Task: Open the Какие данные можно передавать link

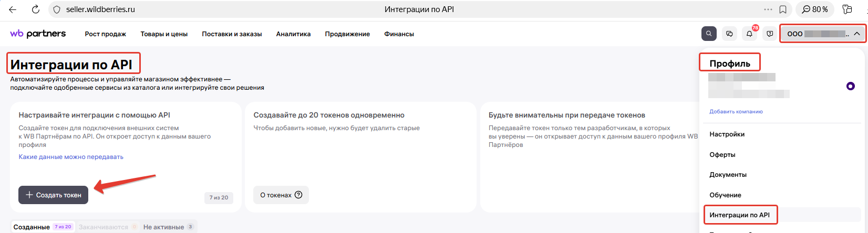Action: click(71, 157)
